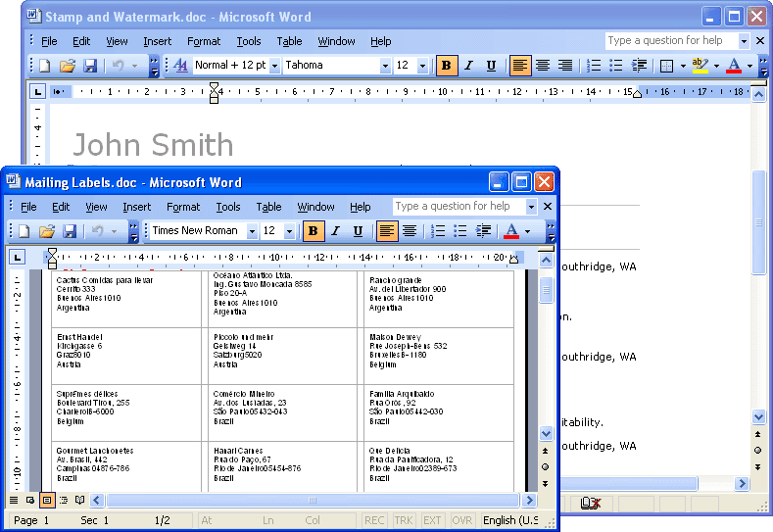
Task: Toggle Center alignment in Stamp and Watermark window
Action: point(543,66)
